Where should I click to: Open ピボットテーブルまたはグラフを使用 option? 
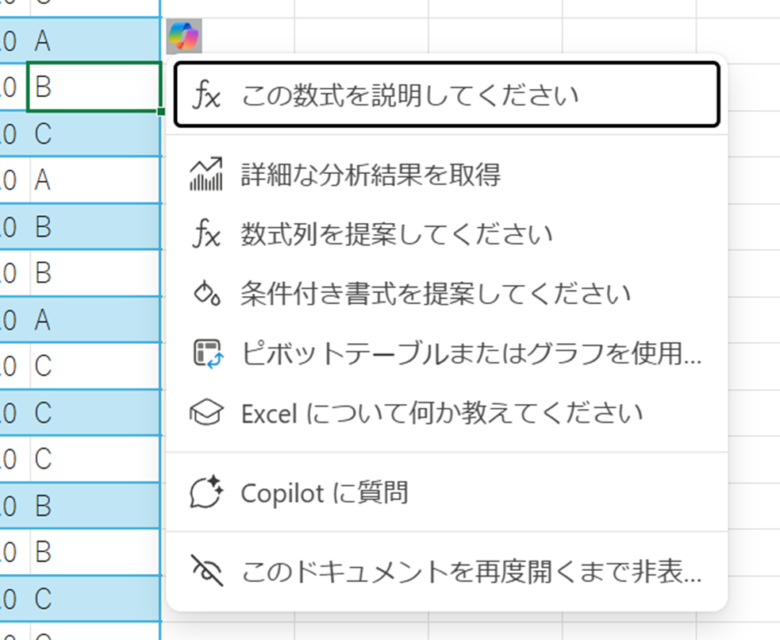click(x=470, y=353)
